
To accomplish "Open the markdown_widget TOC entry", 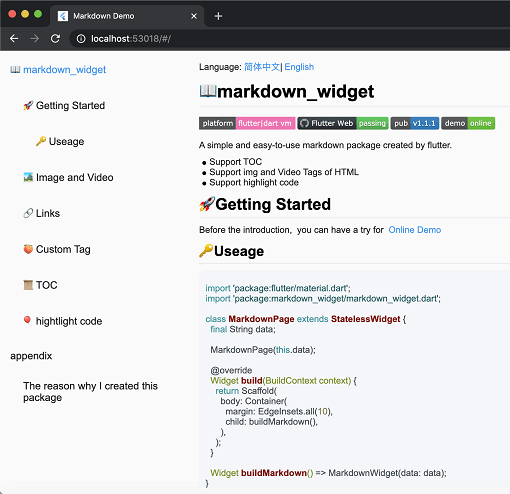I will point(64,70).
